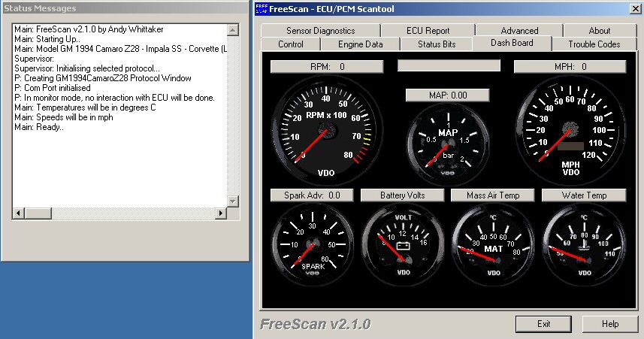
Task: Open the Engine Data tab
Action: pyautogui.click(x=360, y=44)
